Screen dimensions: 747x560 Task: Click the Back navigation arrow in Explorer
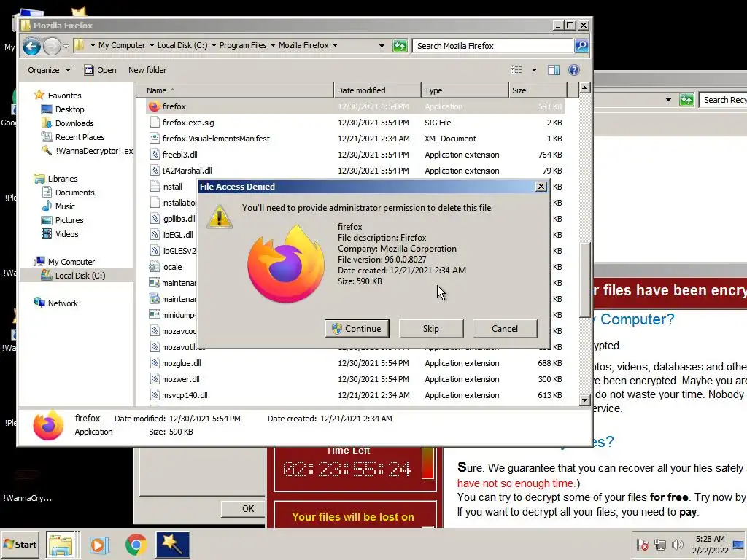click(31, 46)
